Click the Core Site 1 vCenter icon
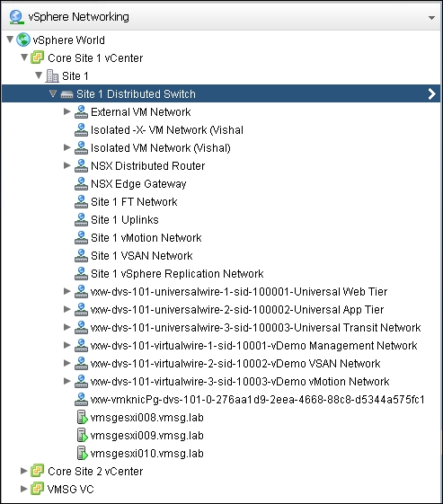 pos(38,57)
